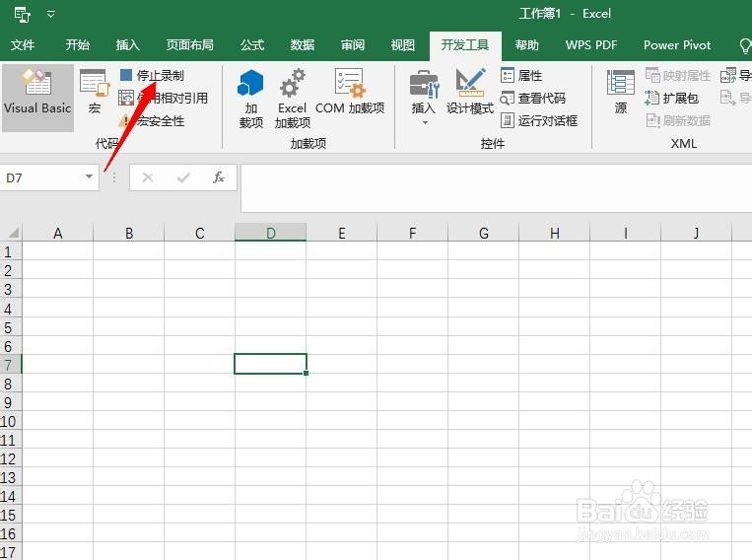The width and height of the screenshot is (752, 560).
Task: Switch to the 开始 tab
Action: click(x=77, y=45)
